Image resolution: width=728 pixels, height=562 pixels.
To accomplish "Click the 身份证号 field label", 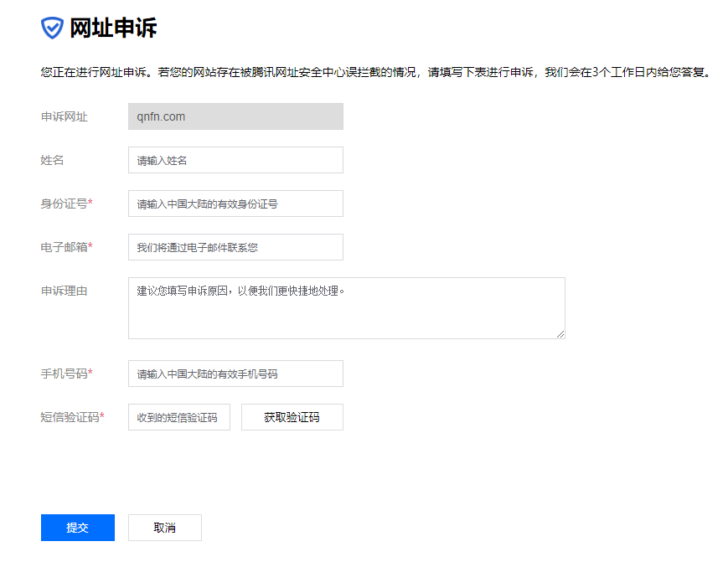I will (66, 204).
